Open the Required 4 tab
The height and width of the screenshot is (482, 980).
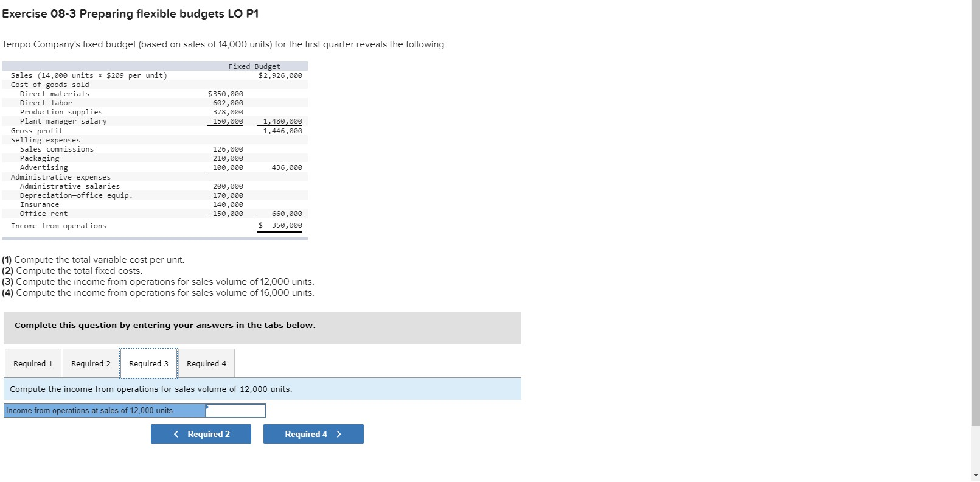[x=206, y=363]
